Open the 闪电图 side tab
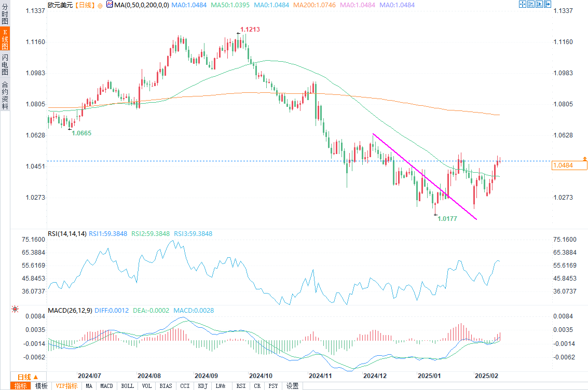 5,64
